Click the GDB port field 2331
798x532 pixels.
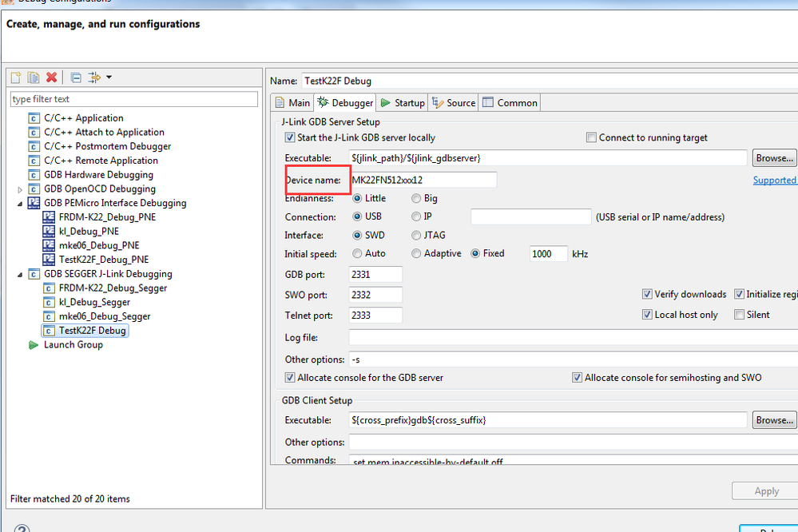(375, 275)
